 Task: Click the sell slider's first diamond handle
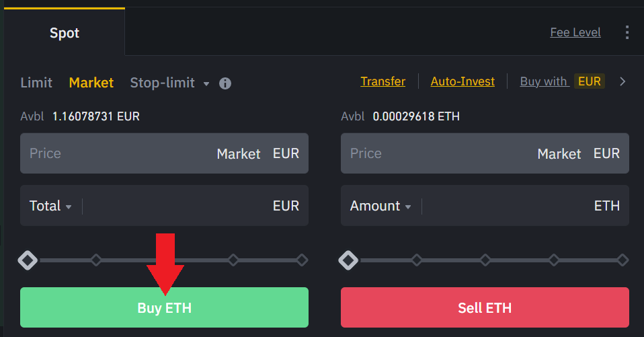click(x=348, y=260)
